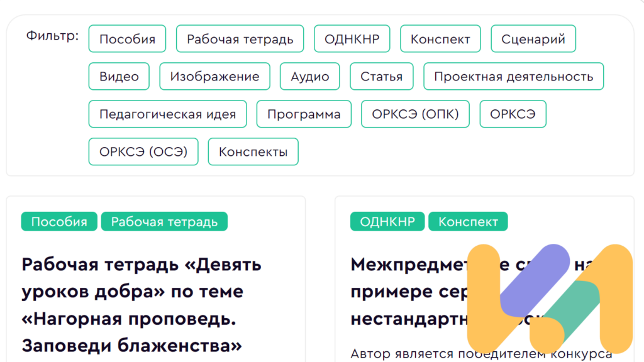Select the Сценарий filter
The width and height of the screenshot is (644, 362).
point(533,38)
